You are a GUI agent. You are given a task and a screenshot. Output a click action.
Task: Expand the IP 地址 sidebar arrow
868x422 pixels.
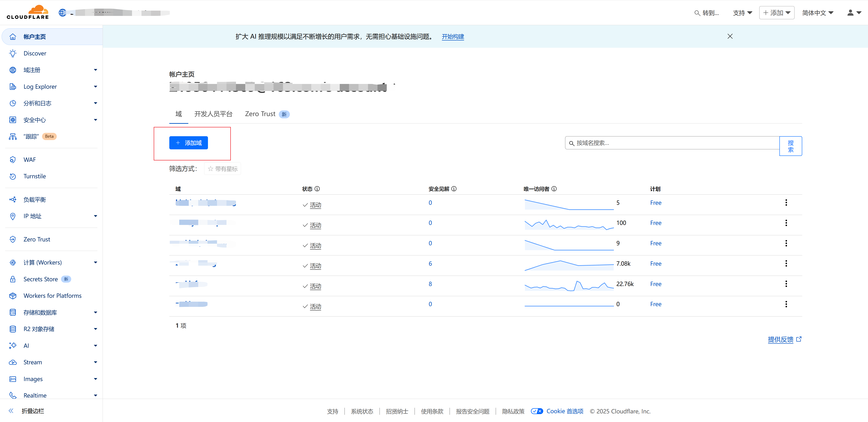(95, 216)
